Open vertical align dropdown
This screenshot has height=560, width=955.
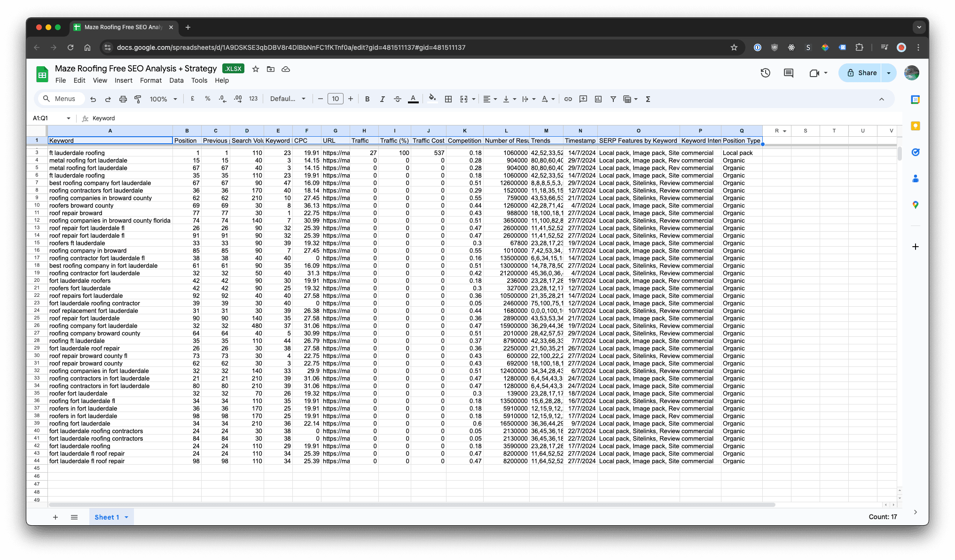coord(509,99)
